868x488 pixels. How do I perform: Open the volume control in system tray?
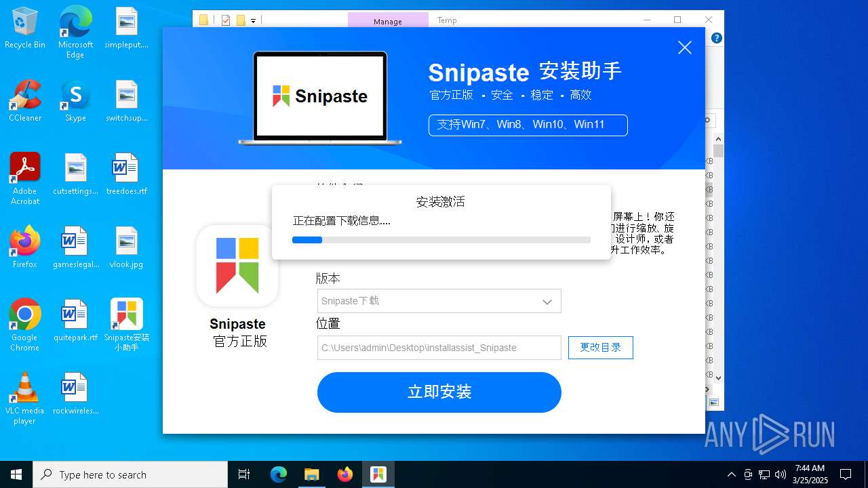(781, 474)
